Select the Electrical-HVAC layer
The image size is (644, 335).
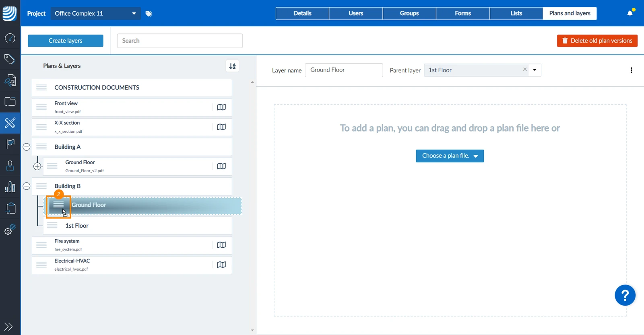[132, 265]
